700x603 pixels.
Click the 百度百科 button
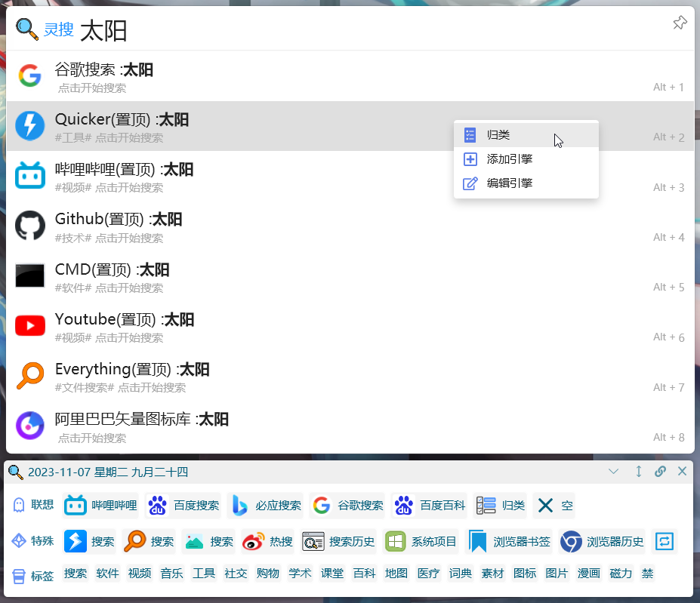click(x=430, y=506)
